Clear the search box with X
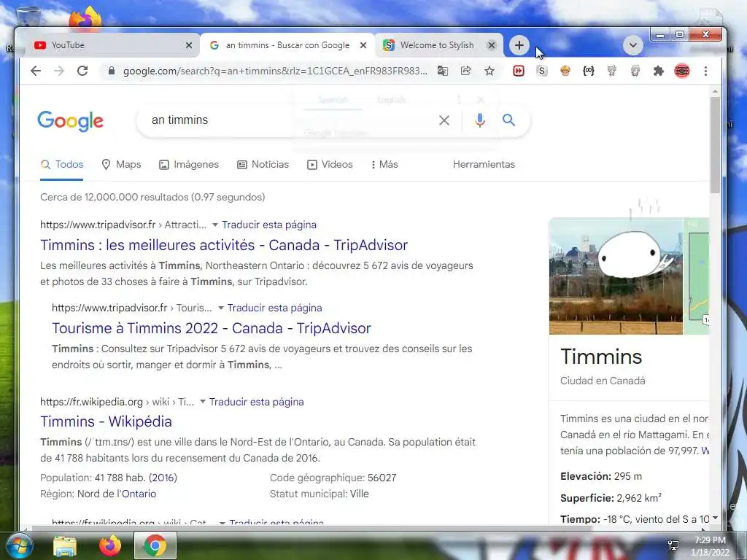 [x=444, y=120]
